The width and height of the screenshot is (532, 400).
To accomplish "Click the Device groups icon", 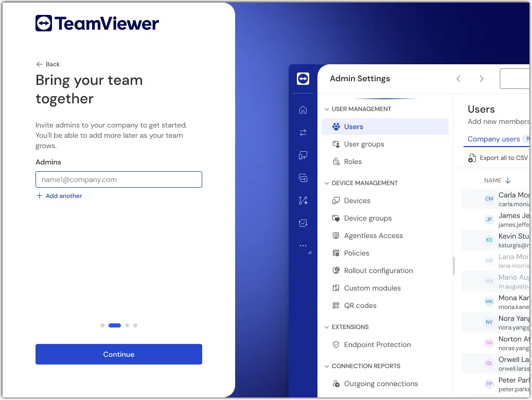I will [336, 219].
